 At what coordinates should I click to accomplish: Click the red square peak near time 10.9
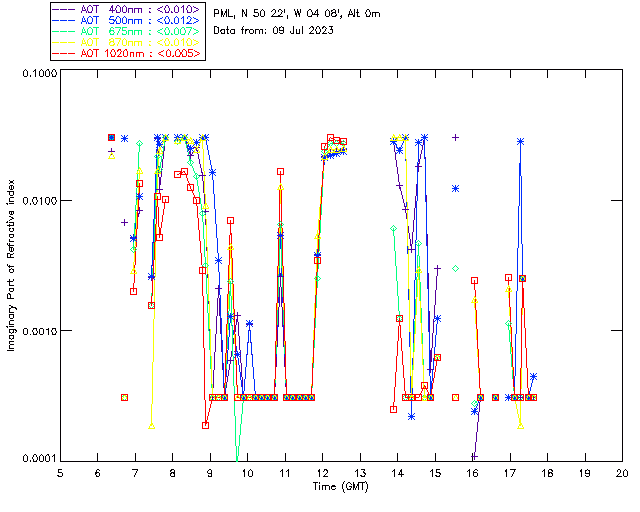(280, 172)
